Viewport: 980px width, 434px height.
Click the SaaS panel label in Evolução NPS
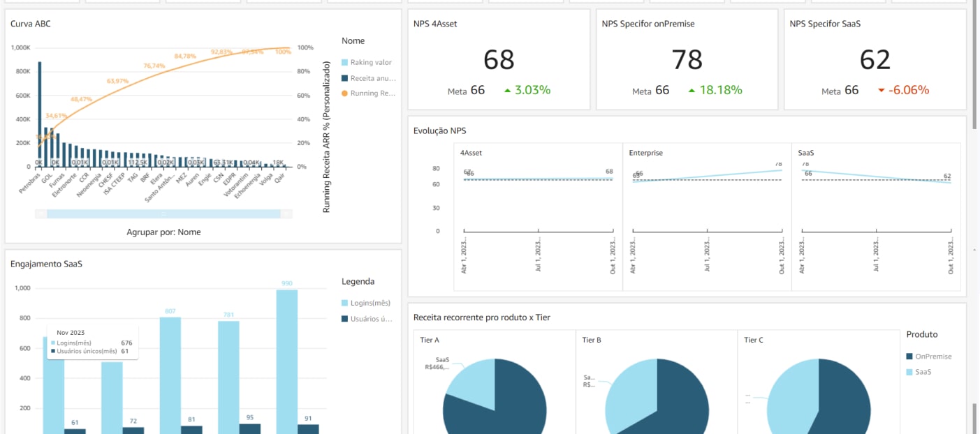pos(807,152)
